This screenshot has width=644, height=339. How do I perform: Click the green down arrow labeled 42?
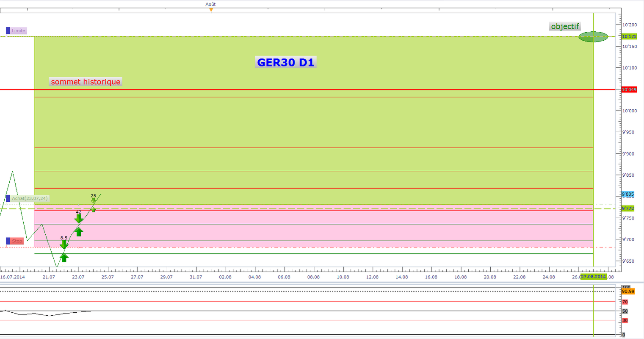pos(79,219)
